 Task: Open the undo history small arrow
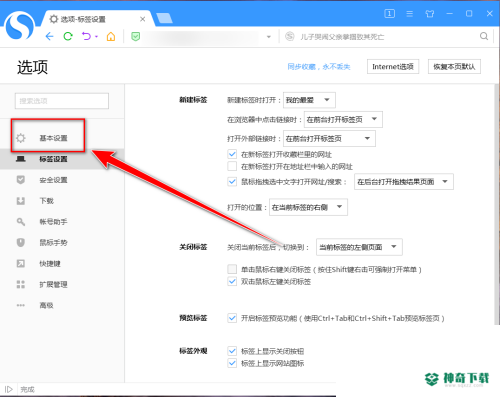[x=96, y=36]
